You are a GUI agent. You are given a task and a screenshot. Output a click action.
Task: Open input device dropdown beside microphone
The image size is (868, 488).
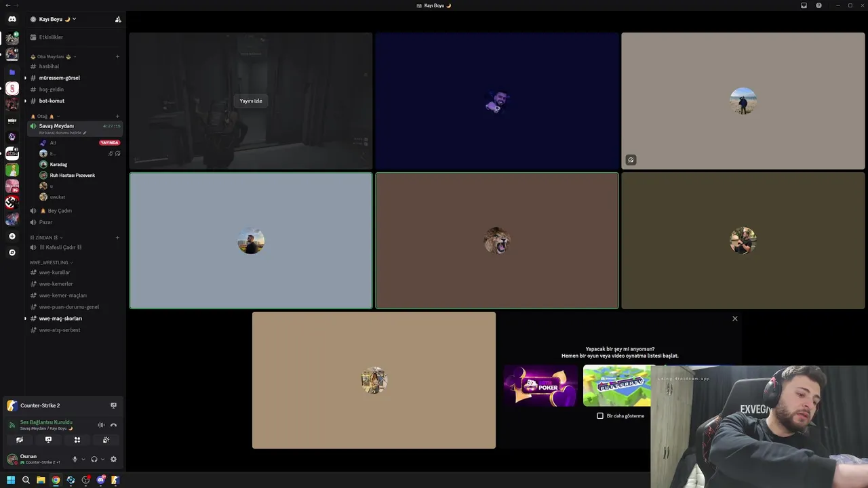[83, 460]
